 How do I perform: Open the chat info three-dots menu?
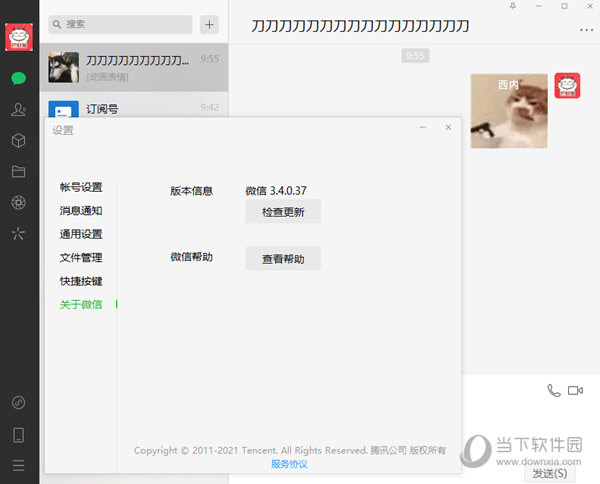tap(585, 30)
